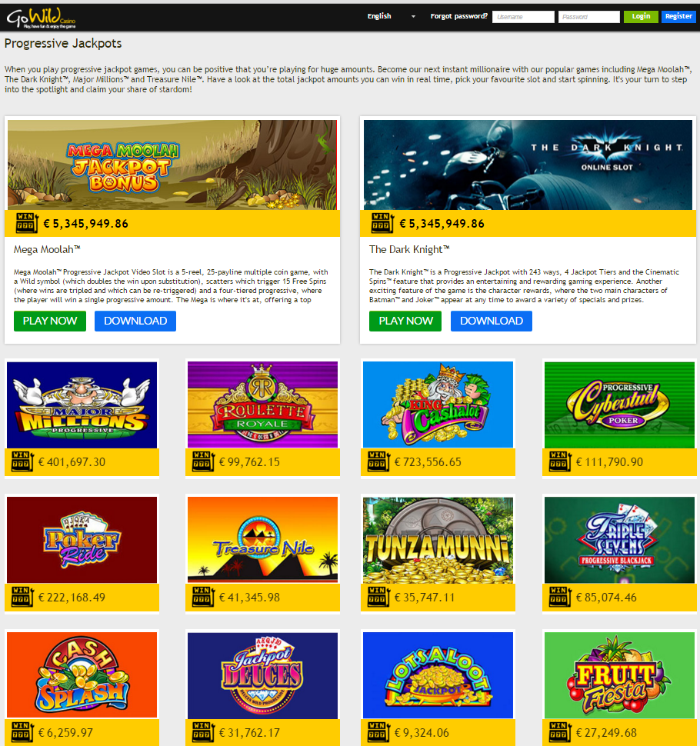Click the WIN 777 icon beside Mega Moolah jackpot
The width and height of the screenshot is (700, 746).
coord(27,223)
